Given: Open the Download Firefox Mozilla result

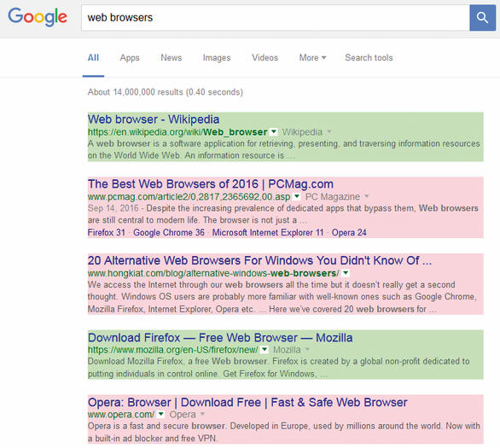Looking at the screenshot, I should click(220, 338).
